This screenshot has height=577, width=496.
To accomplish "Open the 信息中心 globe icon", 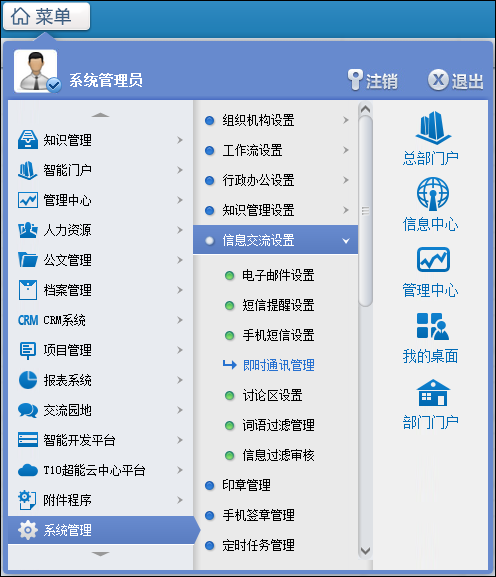I will (x=433, y=194).
